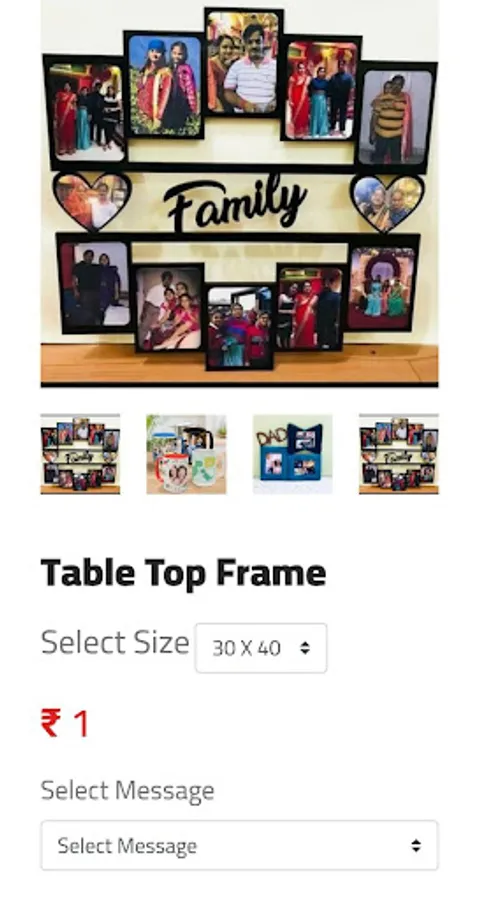Click the left heart-shaped photo in the product image

pyautogui.click(x=92, y=201)
